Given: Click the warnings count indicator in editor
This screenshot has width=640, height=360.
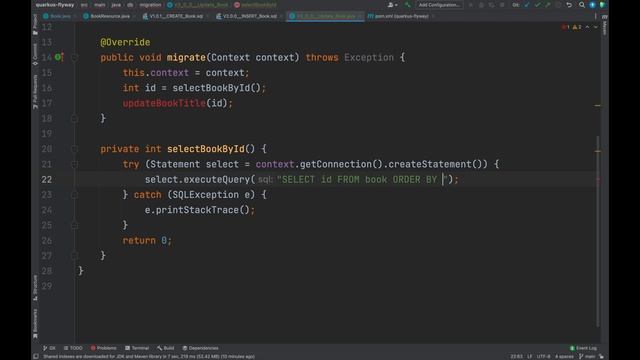Looking at the screenshot, I should pyautogui.click(x=576, y=27).
